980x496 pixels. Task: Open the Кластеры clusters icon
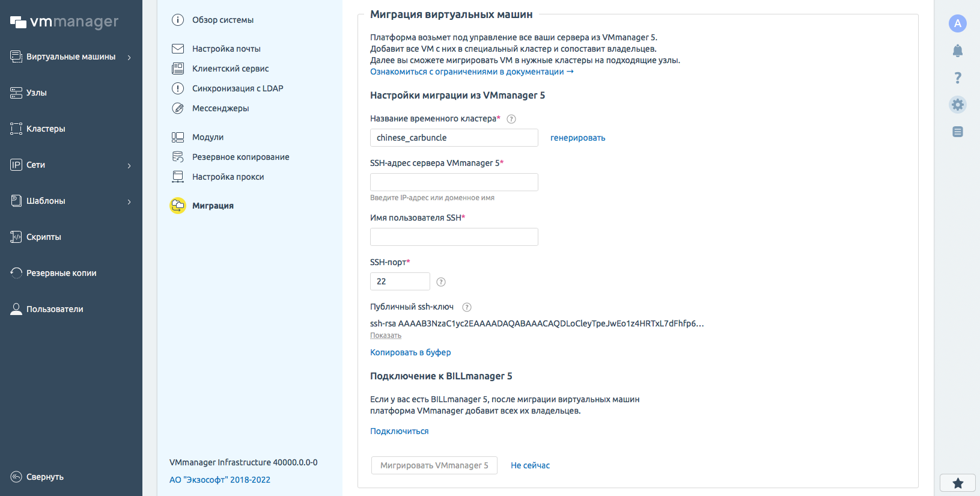click(16, 129)
